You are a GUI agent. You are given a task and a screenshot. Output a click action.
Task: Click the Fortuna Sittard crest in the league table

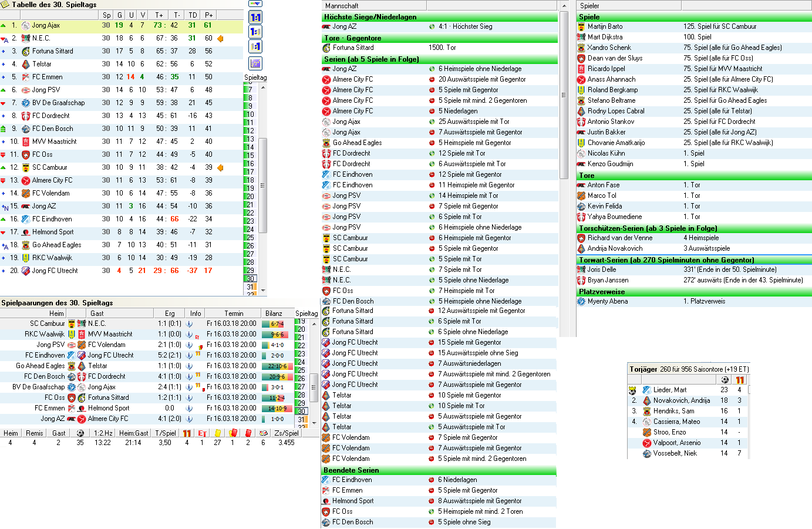[x=26, y=51]
